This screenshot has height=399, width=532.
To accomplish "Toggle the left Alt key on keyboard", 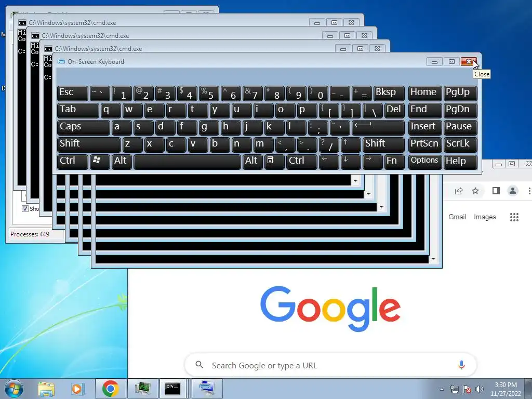I will click(x=122, y=162).
